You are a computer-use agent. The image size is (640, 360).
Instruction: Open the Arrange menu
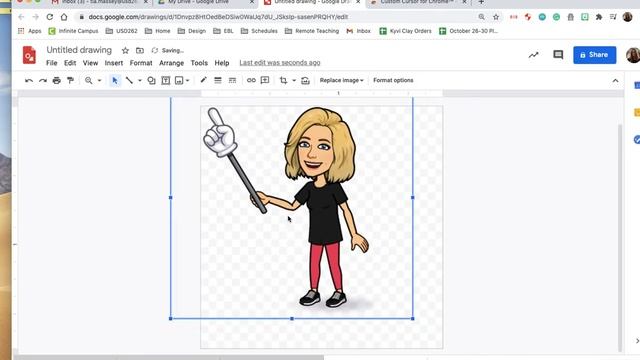pos(171,63)
